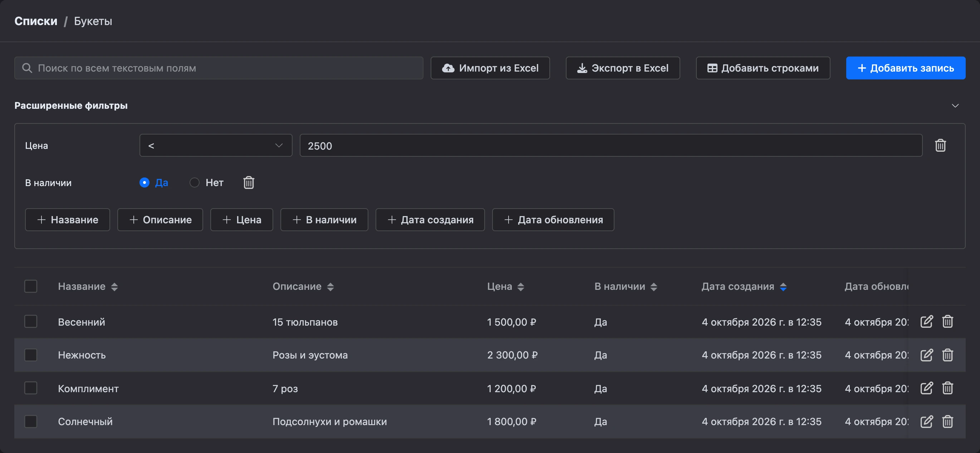Tick the checkbox for Весенний row
980x453 pixels.
click(31, 321)
